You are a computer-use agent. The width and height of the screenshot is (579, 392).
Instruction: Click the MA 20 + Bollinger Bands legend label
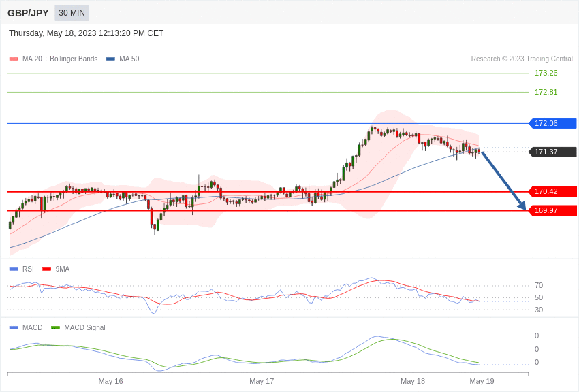click(60, 59)
